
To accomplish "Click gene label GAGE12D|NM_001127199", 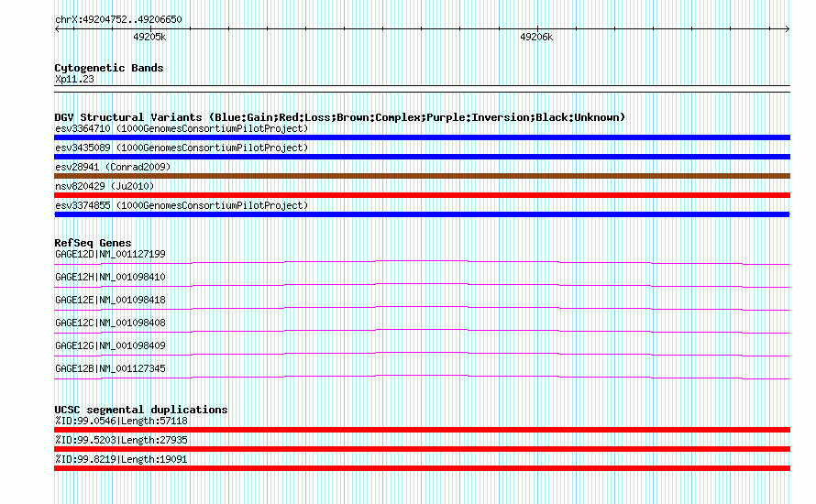I will tap(110, 255).
